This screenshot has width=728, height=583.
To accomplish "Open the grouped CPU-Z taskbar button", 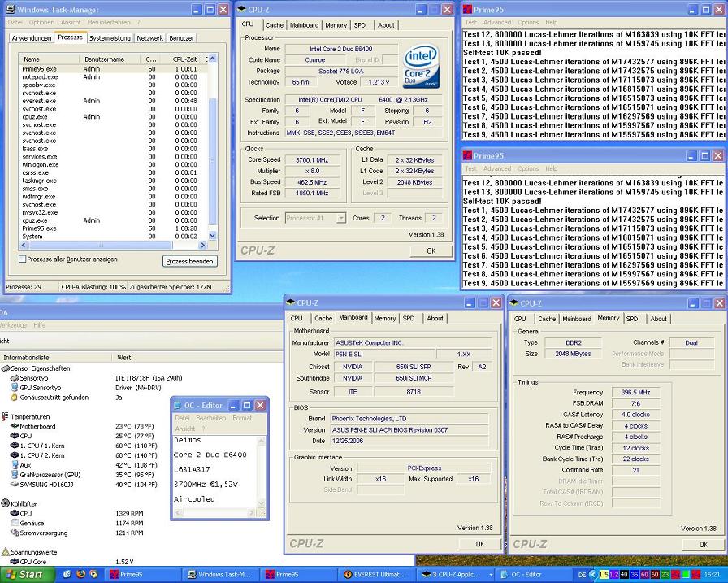I will click(x=455, y=575).
